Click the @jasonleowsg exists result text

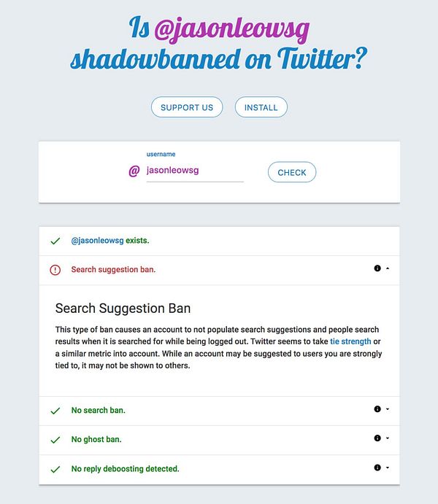110,240
